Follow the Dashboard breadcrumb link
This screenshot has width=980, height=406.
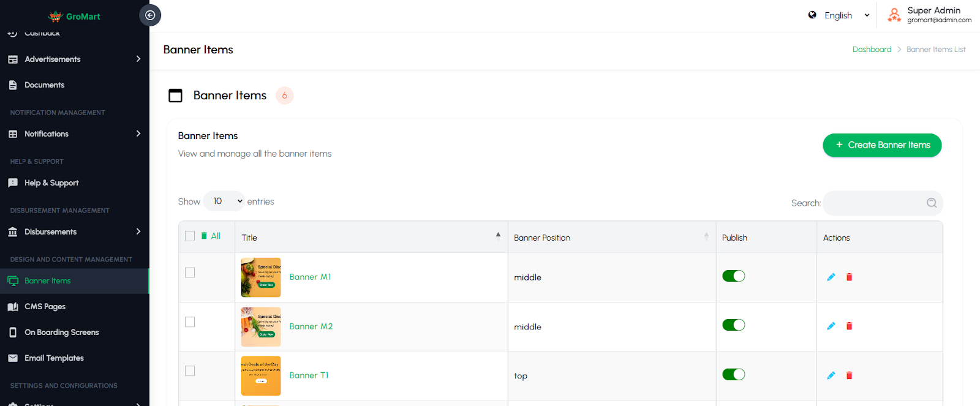[872, 50]
